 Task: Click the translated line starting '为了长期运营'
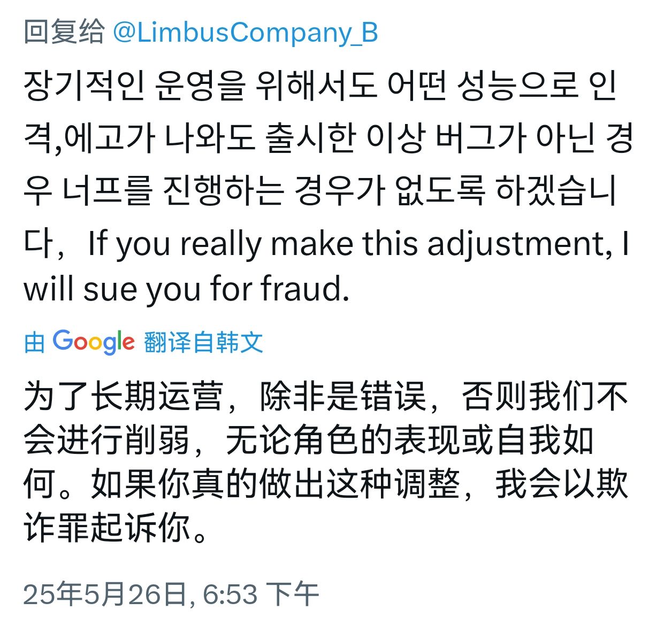pyautogui.click(x=326, y=397)
